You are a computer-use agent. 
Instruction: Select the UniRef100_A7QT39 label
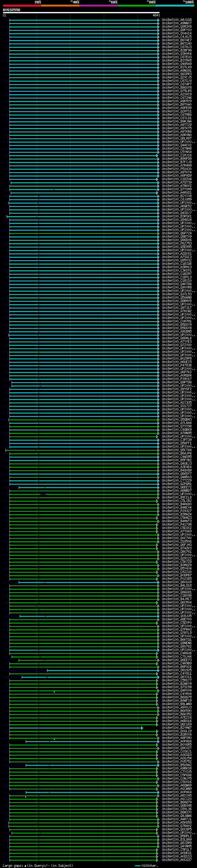point(177,182)
